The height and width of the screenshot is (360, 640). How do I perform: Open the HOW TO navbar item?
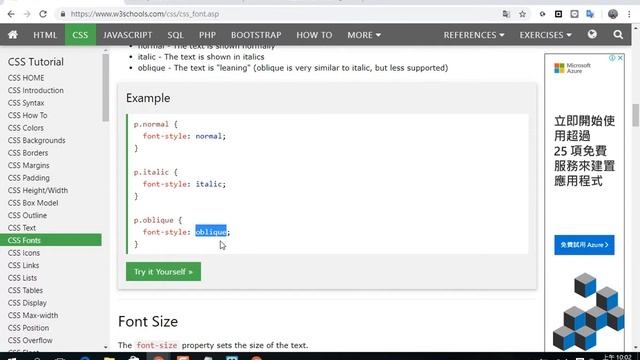tap(314, 35)
